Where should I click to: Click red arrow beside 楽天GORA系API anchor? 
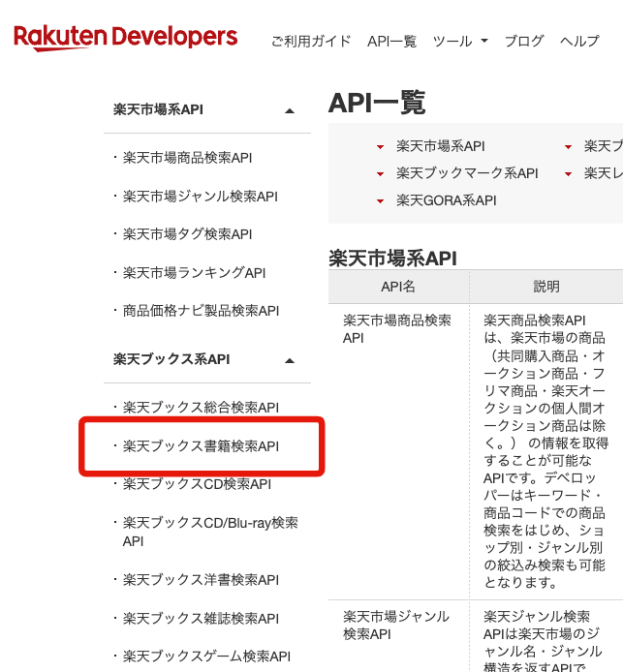point(380,201)
